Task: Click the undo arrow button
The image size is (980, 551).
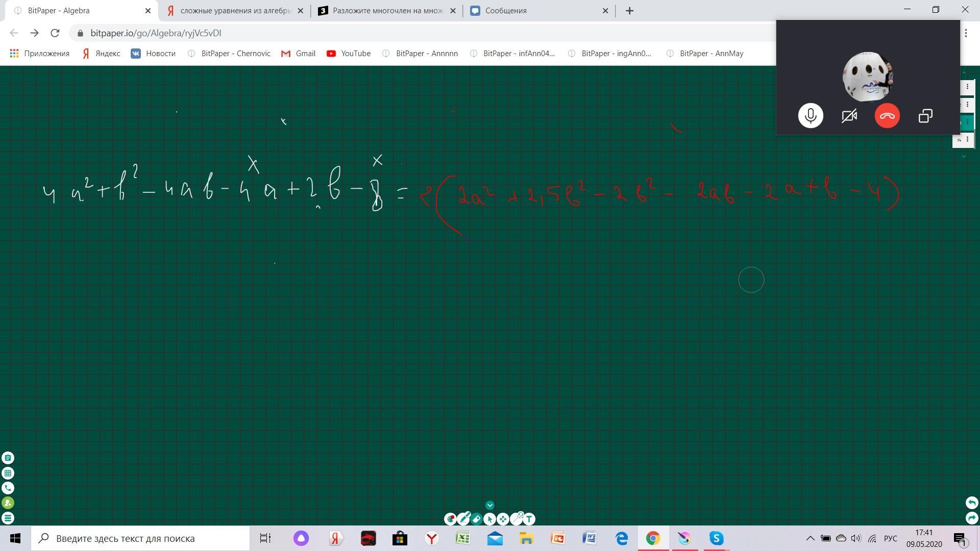Action: click(x=971, y=503)
